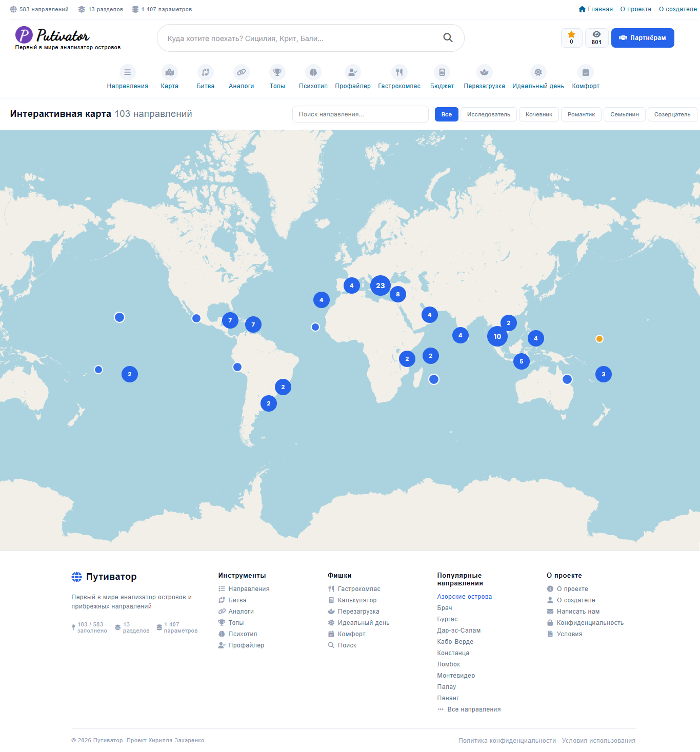Viewport: 700px width, 752px height.
Task: Open Брач destination
Action: pos(445,608)
